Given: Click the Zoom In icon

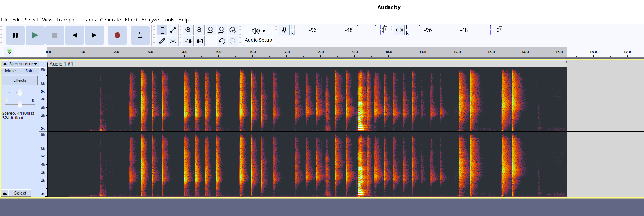Looking at the screenshot, I should point(188,30).
